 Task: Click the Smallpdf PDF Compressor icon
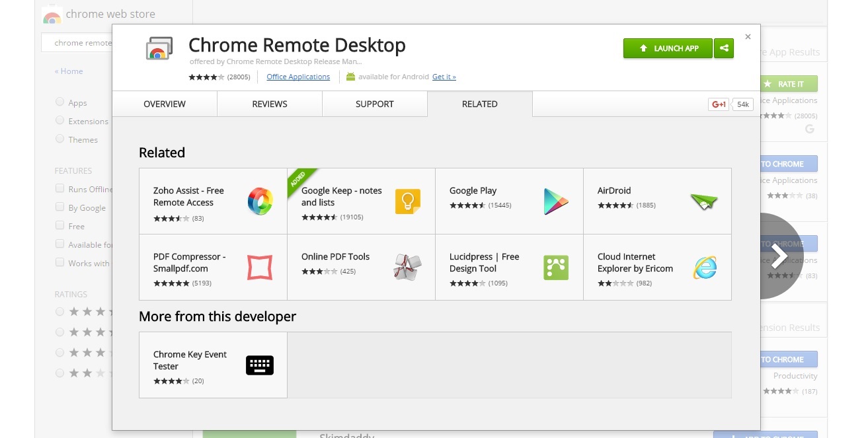pyautogui.click(x=260, y=267)
